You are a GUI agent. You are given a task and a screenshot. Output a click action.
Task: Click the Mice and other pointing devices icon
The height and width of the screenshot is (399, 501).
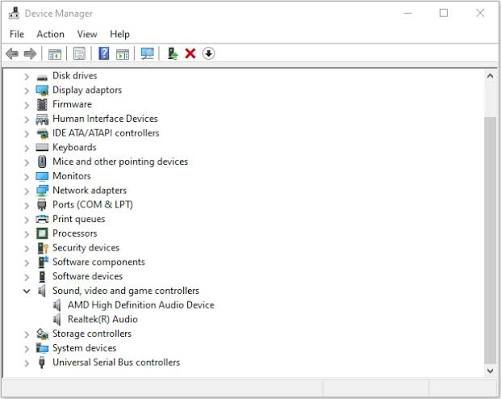(x=42, y=162)
